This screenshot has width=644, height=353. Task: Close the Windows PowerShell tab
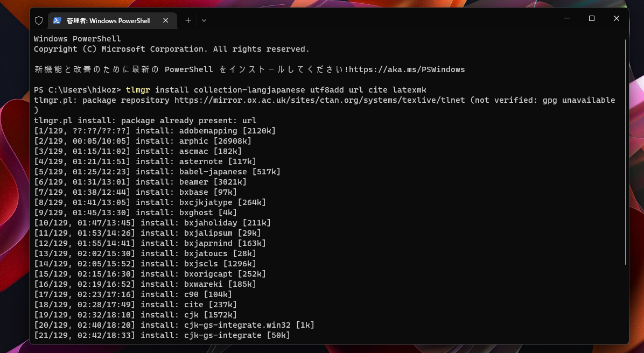click(165, 20)
